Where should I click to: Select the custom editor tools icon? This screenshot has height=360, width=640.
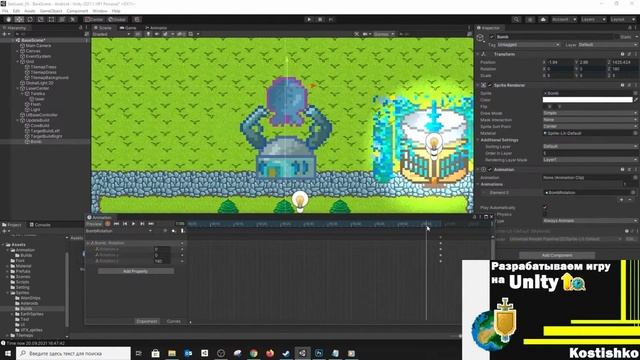[x=72, y=19]
